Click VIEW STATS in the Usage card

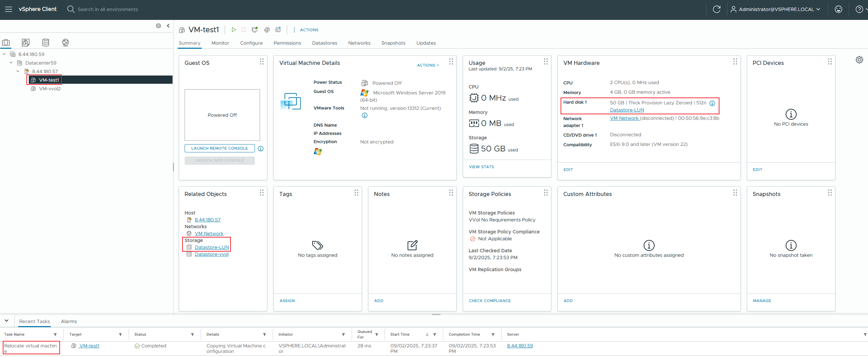pos(481,167)
